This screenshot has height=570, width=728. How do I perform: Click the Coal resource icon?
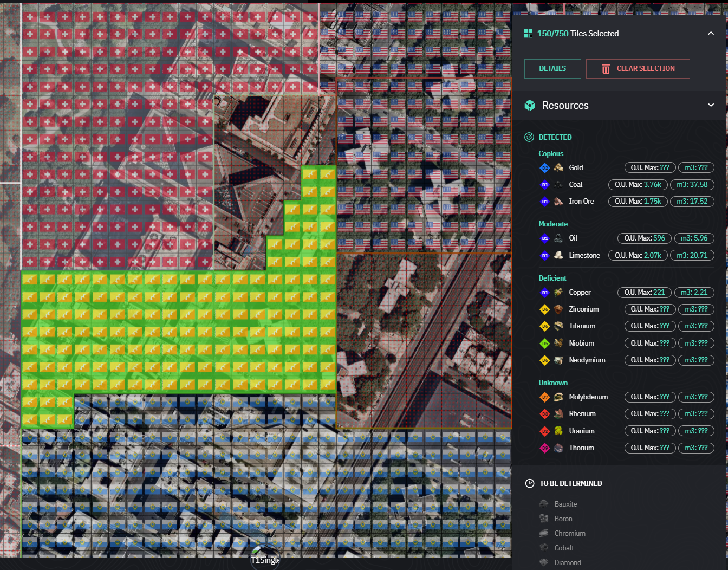click(558, 185)
